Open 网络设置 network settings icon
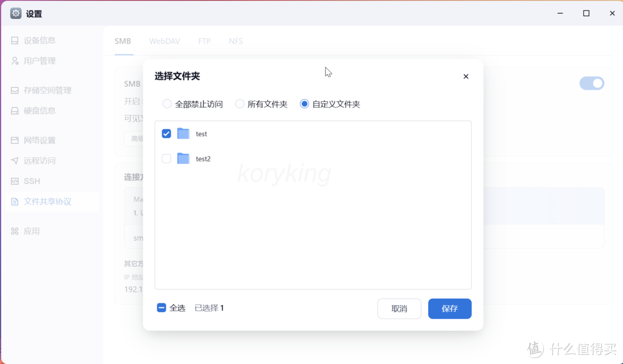The width and height of the screenshot is (623, 364). click(13, 140)
